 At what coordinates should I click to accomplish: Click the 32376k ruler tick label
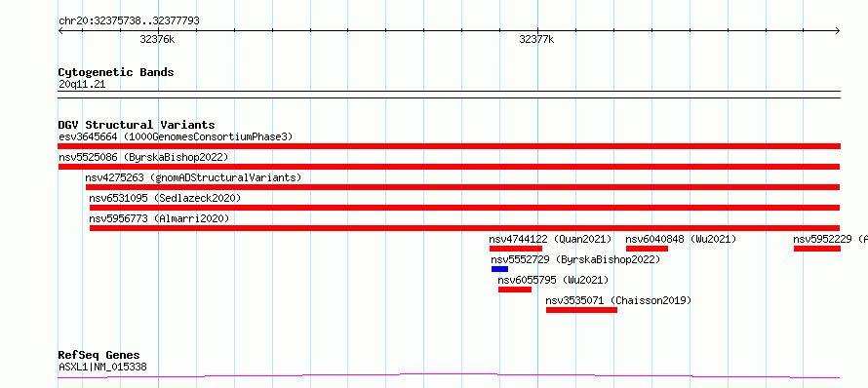[157, 39]
